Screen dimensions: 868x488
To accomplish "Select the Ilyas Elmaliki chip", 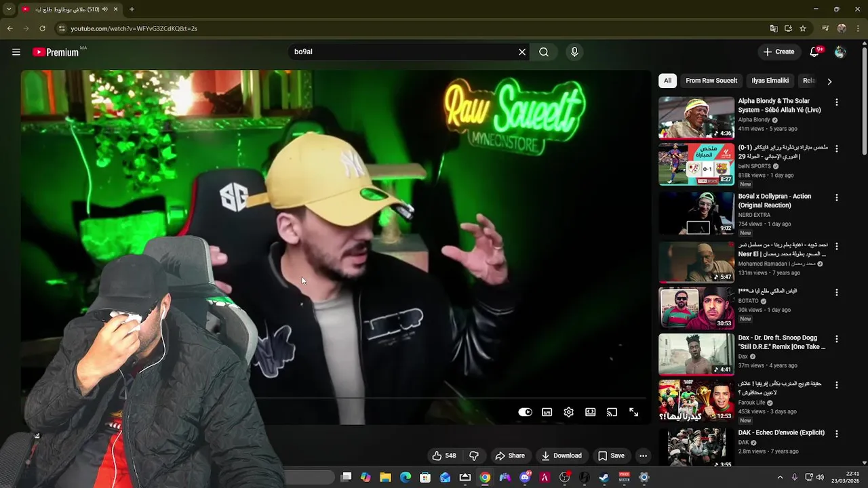I will (x=770, y=81).
